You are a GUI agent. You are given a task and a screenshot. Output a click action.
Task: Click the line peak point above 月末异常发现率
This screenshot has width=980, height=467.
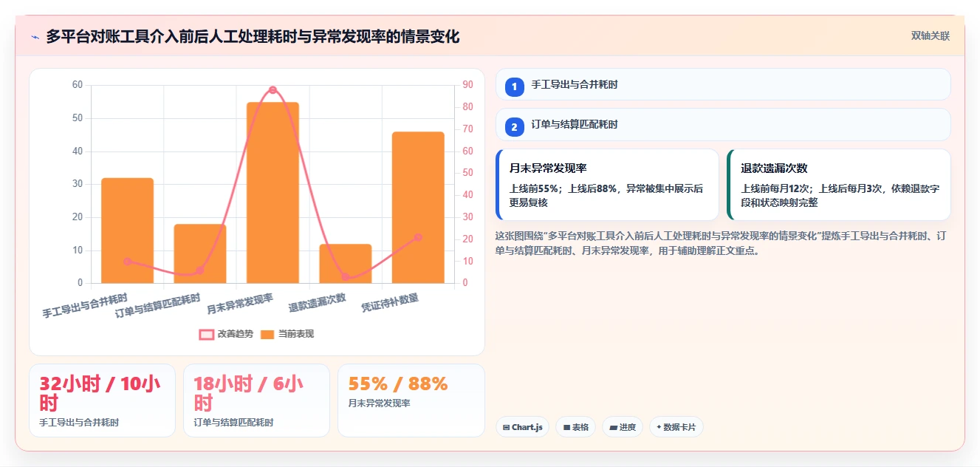[x=273, y=89]
